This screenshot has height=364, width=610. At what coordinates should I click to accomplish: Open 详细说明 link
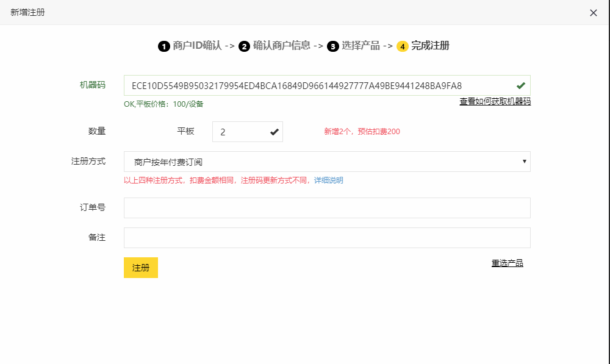[329, 180]
